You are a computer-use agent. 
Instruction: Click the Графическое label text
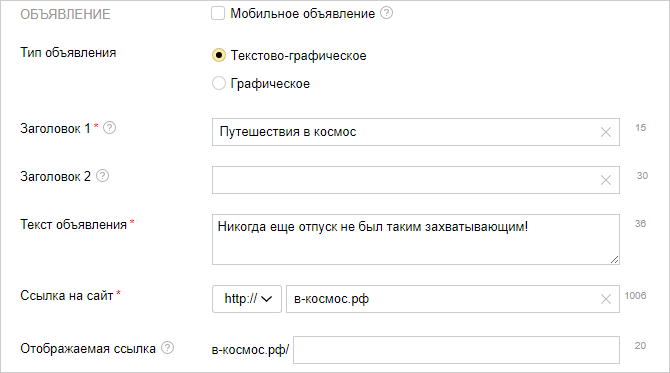pos(270,83)
